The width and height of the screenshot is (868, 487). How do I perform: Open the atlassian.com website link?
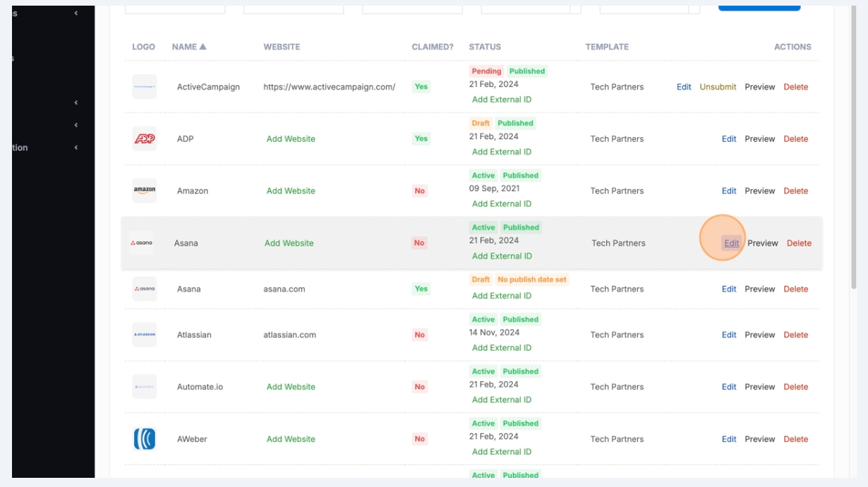coord(289,335)
